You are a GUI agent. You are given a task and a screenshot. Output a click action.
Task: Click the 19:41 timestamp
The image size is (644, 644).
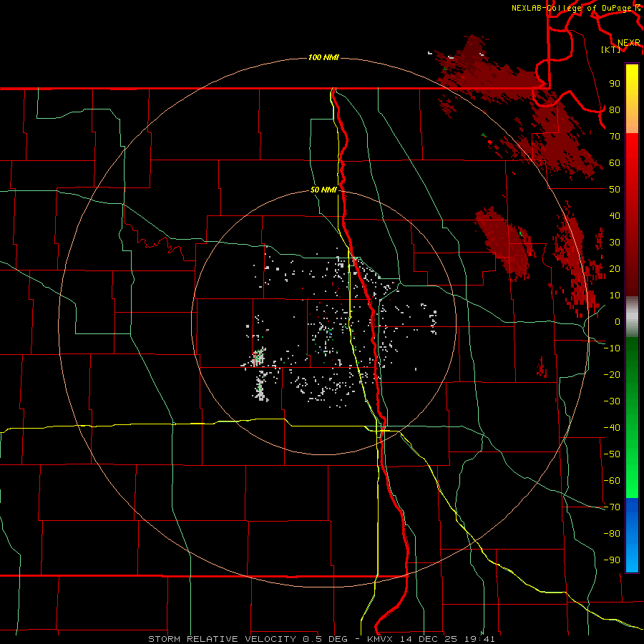tap(479, 639)
